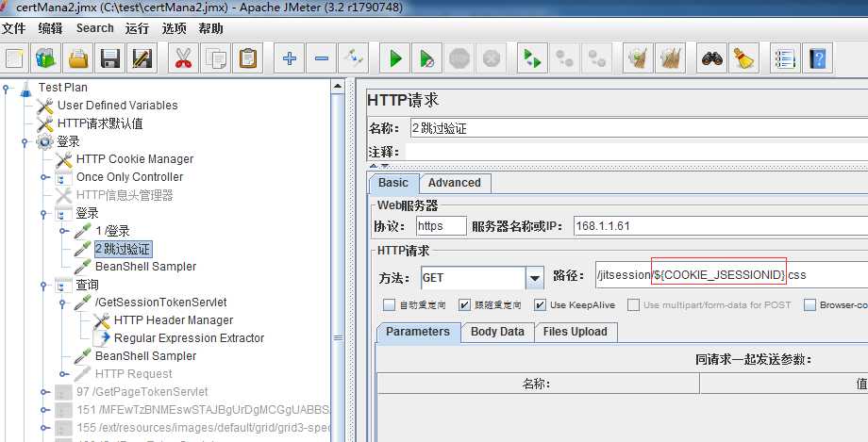868x442 pixels.
Task: Select the Parameters tab
Action: pos(418,332)
